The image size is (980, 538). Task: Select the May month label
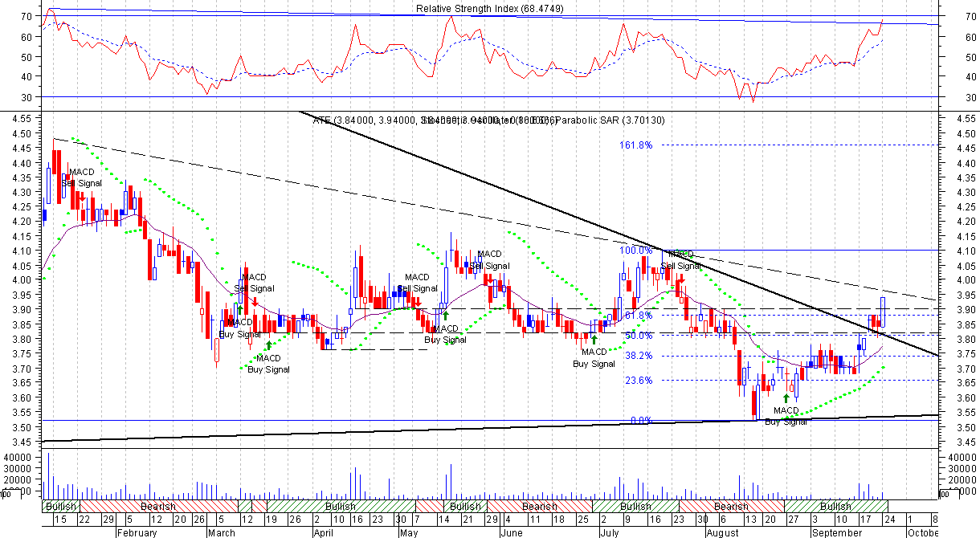(x=408, y=532)
